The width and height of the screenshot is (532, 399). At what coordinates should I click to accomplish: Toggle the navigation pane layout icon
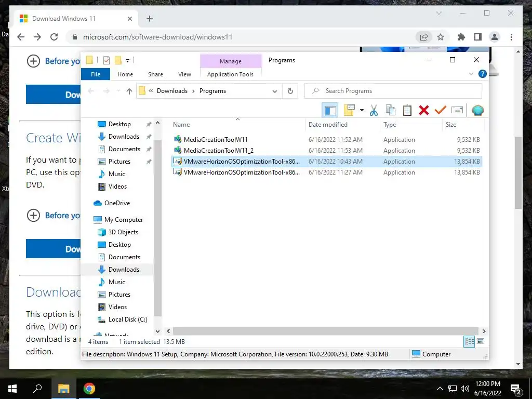(x=330, y=110)
